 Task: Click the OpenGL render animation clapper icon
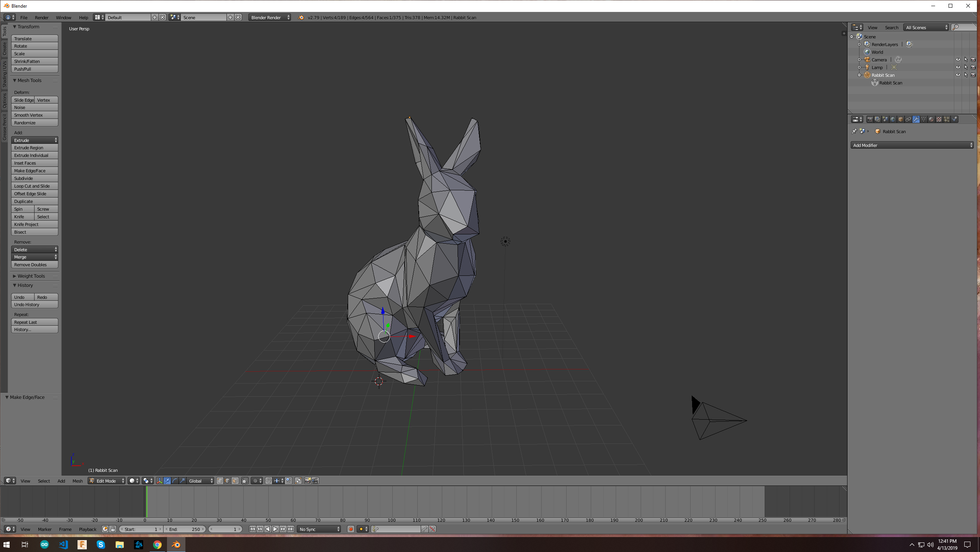click(x=315, y=481)
